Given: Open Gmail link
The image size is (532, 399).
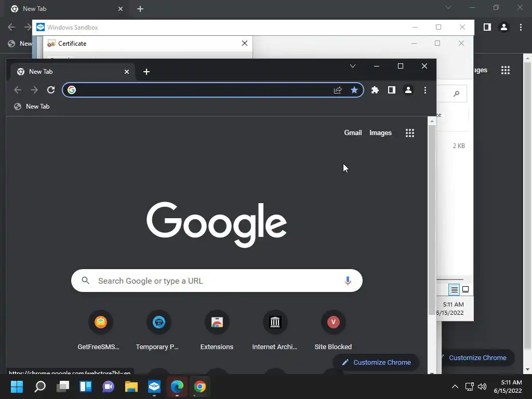Looking at the screenshot, I should [353, 132].
